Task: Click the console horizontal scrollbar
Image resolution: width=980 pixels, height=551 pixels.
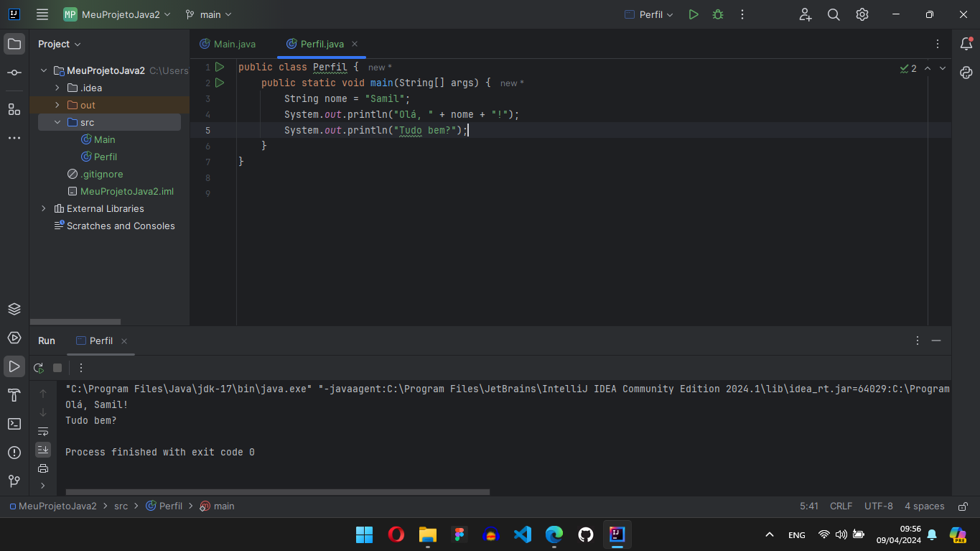Action: click(278, 492)
